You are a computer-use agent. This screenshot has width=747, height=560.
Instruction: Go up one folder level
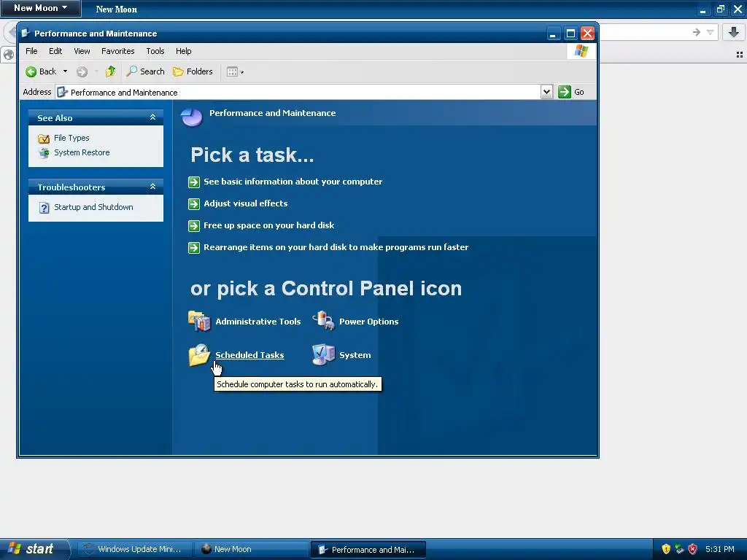[x=111, y=71]
